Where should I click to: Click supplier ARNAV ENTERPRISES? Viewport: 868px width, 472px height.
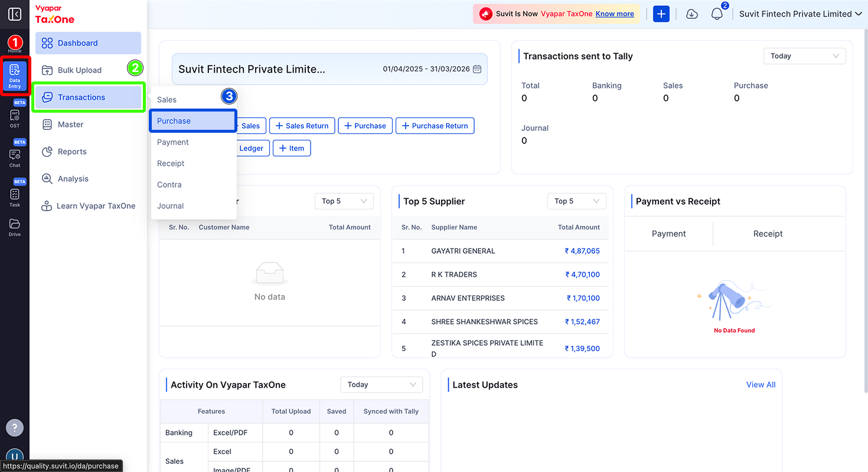(x=468, y=298)
